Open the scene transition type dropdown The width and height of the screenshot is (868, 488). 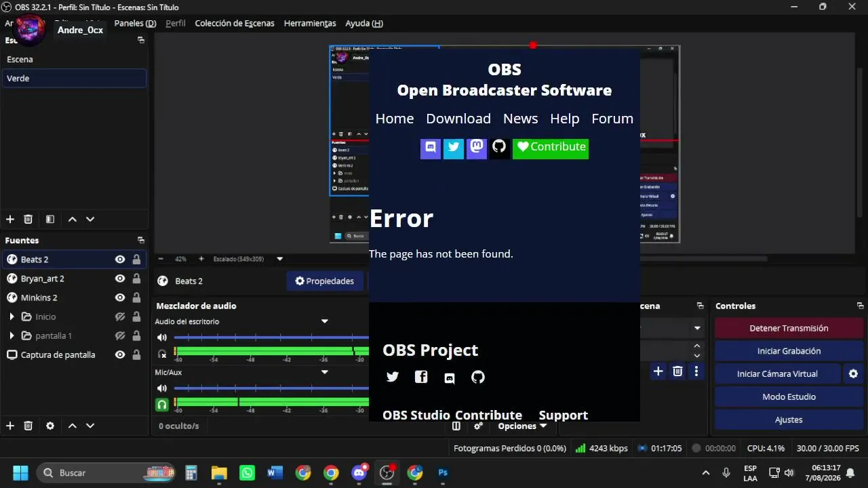tap(697, 328)
